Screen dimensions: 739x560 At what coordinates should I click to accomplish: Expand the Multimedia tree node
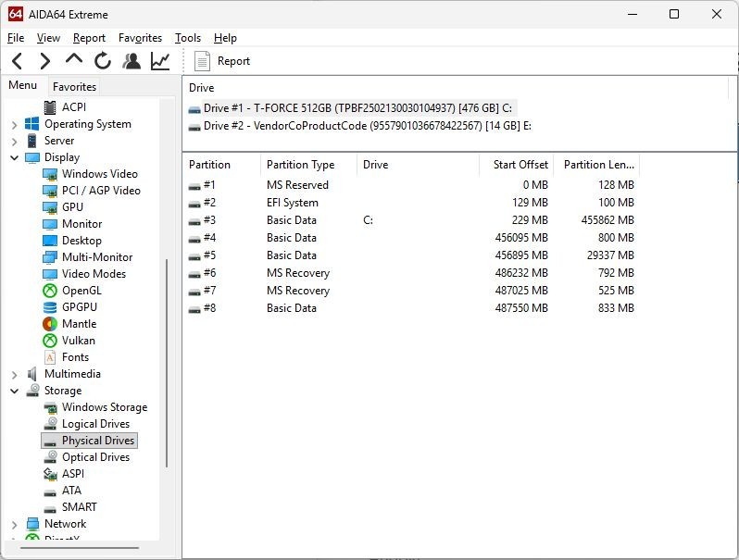click(x=15, y=375)
